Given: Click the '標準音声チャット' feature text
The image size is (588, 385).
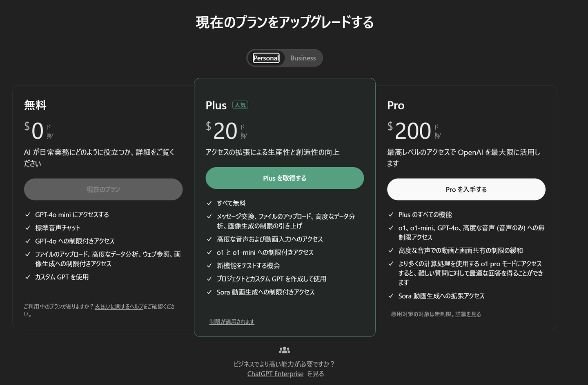Looking at the screenshot, I should pyautogui.click(x=58, y=228).
